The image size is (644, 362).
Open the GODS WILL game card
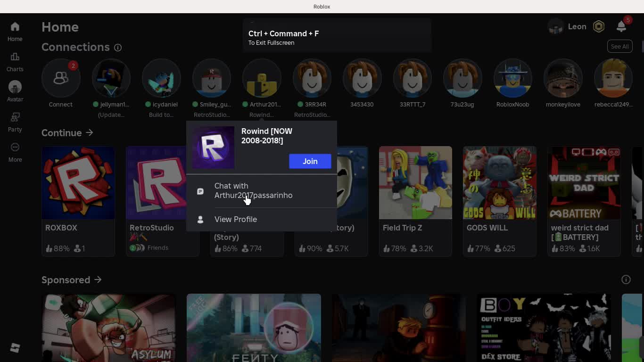coord(499,201)
